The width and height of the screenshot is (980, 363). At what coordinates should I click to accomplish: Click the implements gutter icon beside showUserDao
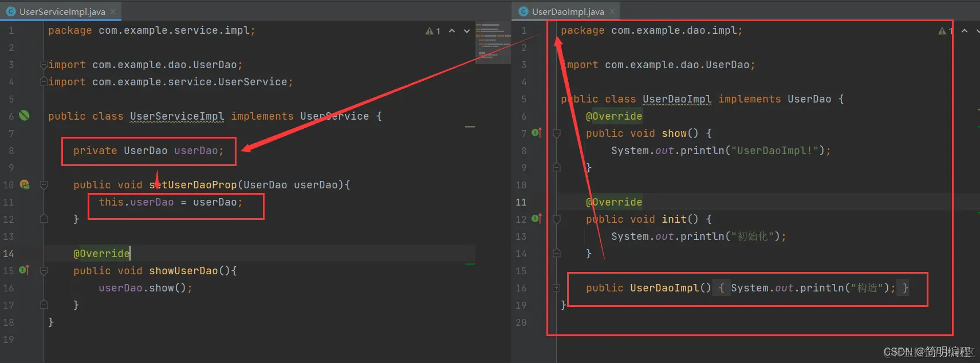pos(24,270)
